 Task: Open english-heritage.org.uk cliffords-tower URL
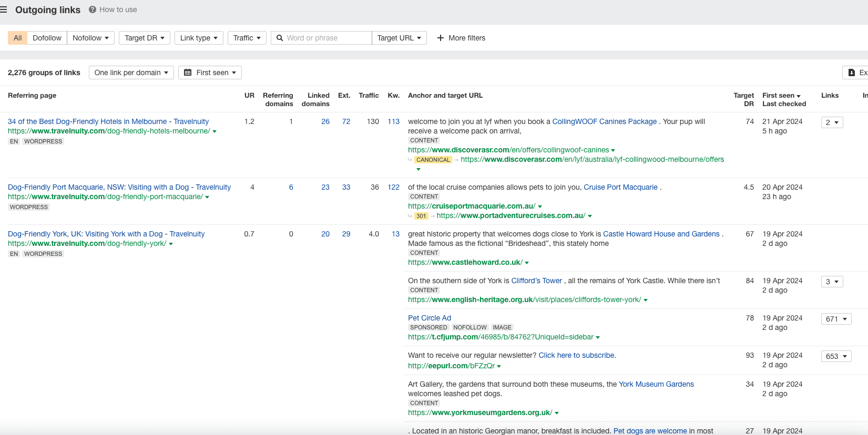coord(525,299)
